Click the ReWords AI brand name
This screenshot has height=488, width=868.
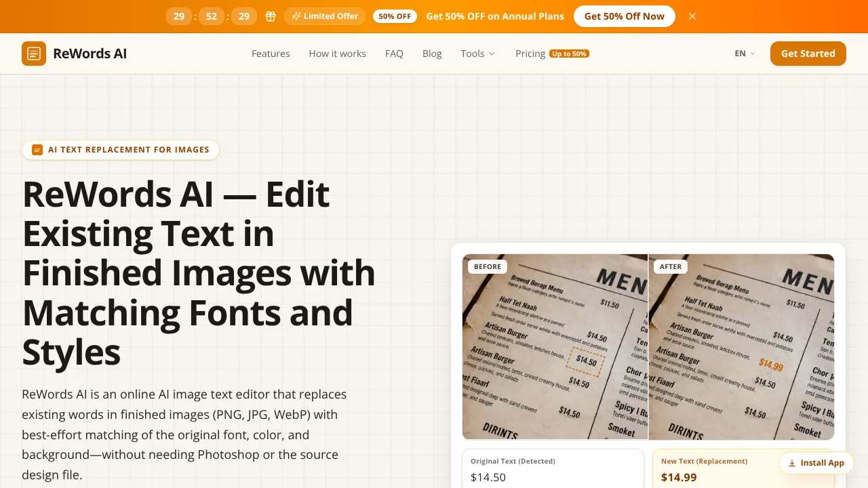(x=90, y=54)
